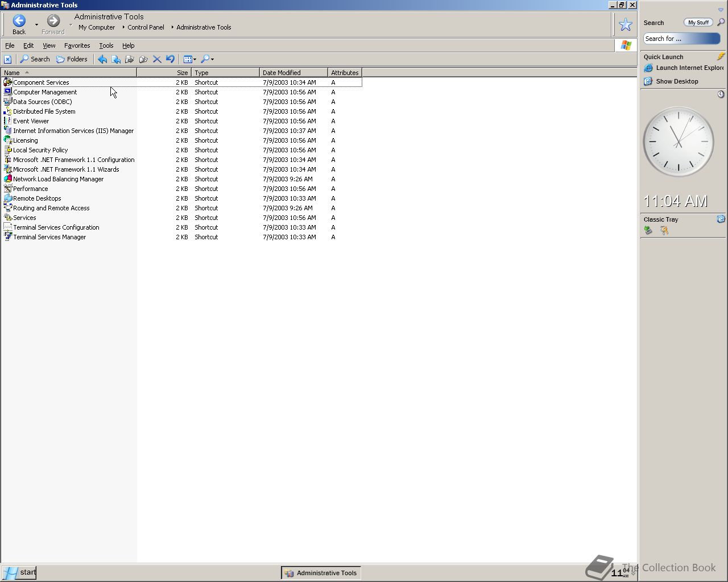Screen dimensions: 728x582
Task: Click the second Classic Tray keys icon
Action: 664,230
